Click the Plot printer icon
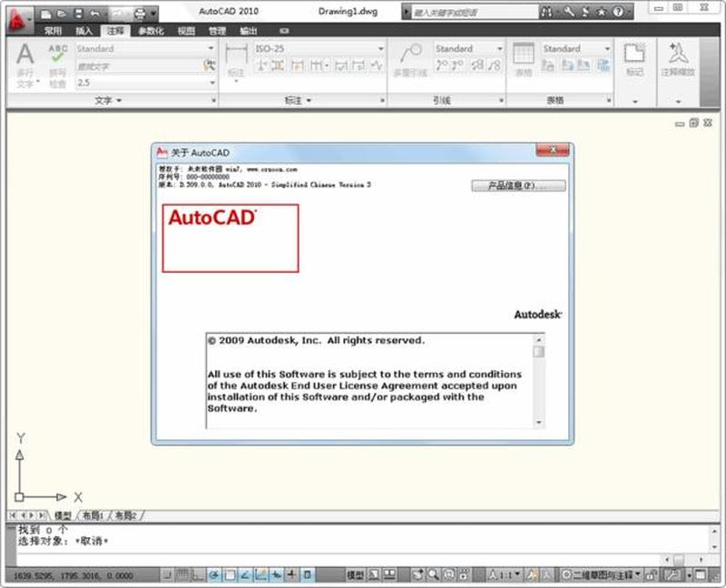726x588 pixels. pyautogui.click(x=140, y=14)
